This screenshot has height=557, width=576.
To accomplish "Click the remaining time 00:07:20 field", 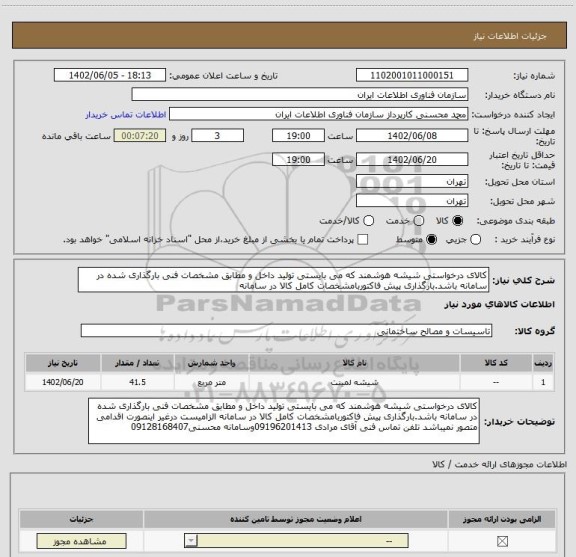I will [x=140, y=136].
